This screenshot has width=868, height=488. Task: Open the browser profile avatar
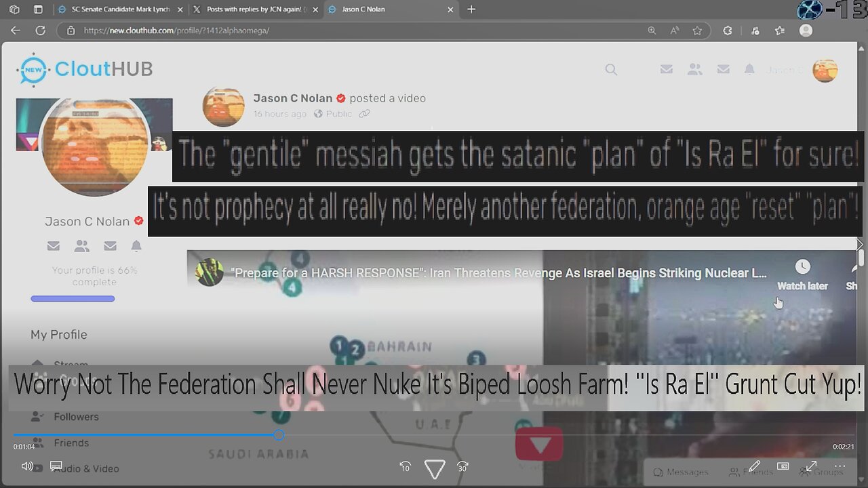point(806,30)
